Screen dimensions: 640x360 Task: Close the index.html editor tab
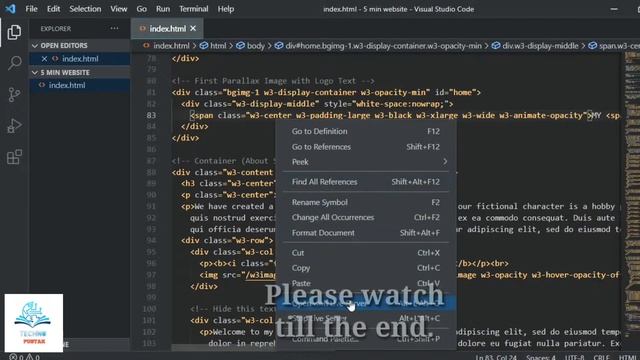(x=193, y=28)
